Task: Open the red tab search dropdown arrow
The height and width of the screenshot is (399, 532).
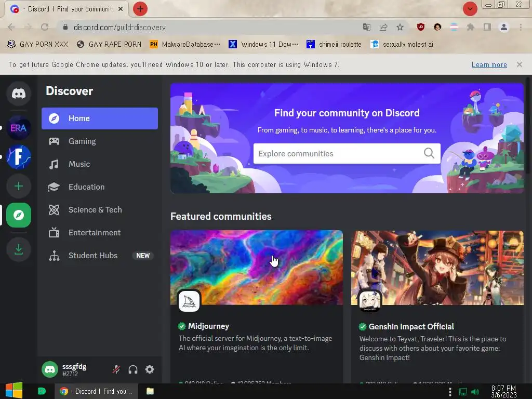Action: click(x=470, y=9)
